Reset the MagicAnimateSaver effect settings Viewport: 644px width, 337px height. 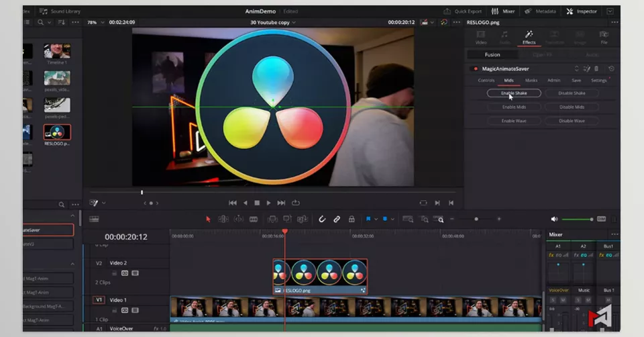(x=611, y=68)
